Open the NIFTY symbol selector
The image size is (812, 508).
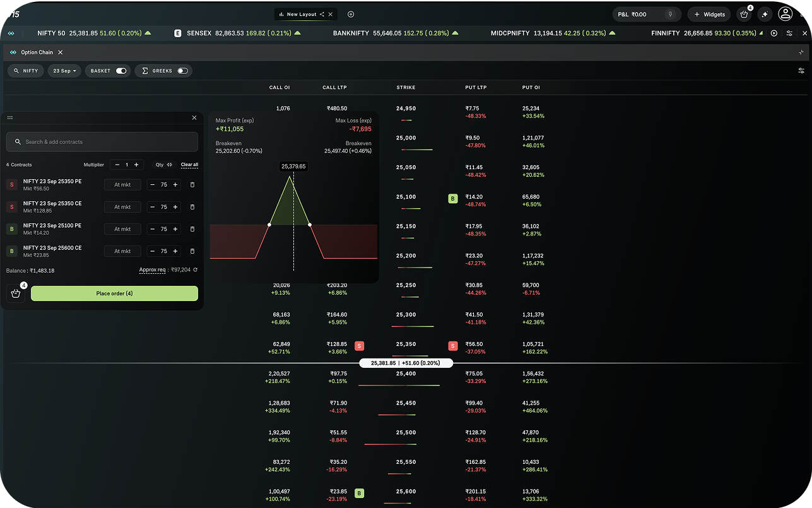click(25, 71)
